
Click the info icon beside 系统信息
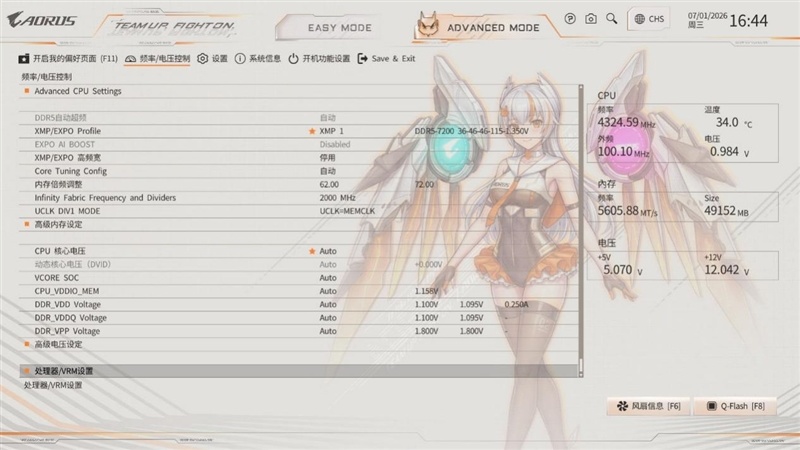(x=240, y=59)
